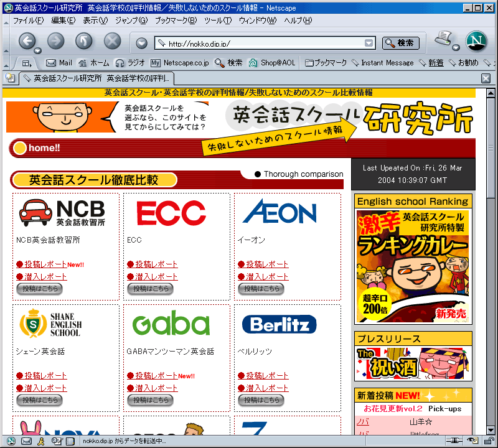Screen dimensions: 498x448
Task: Click the Berlitz blue logo
Action: click(279, 324)
